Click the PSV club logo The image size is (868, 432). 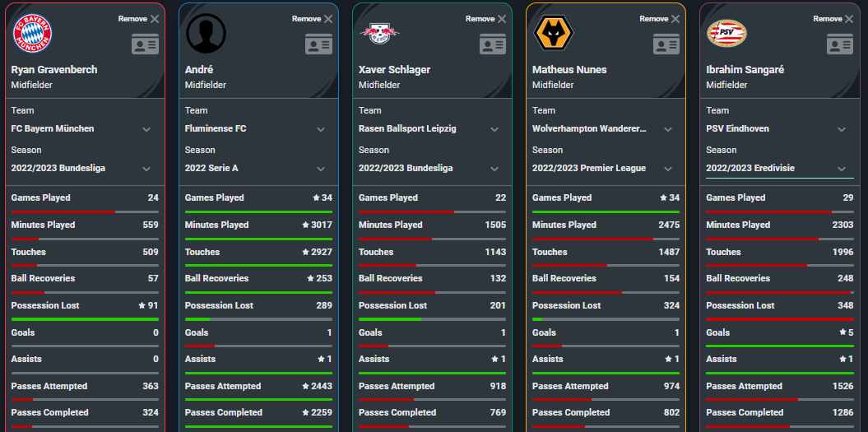tap(726, 34)
